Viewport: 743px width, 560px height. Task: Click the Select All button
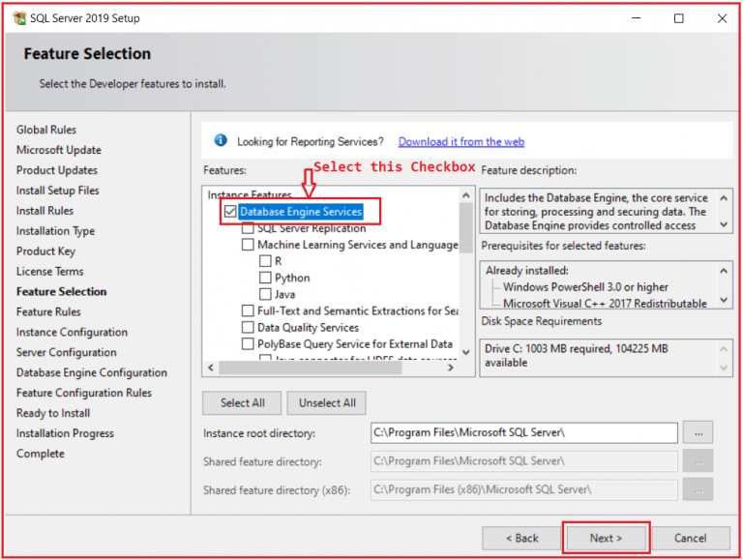[x=242, y=402]
